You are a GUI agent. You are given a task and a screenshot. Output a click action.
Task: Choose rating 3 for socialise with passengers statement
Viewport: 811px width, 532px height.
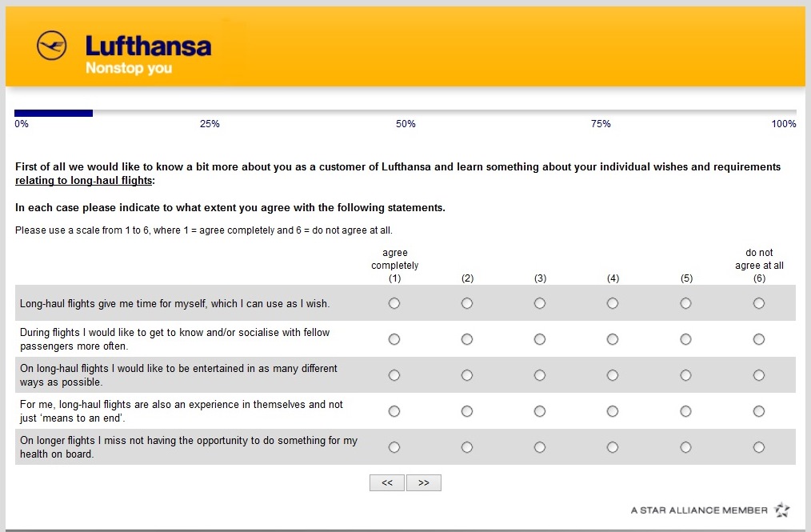click(540, 339)
